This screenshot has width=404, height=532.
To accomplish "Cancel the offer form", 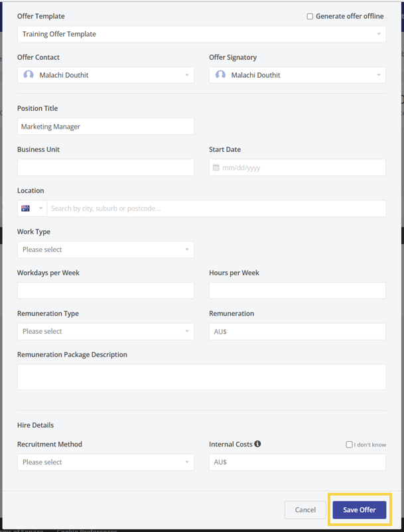I will click(x=305, y=509).
